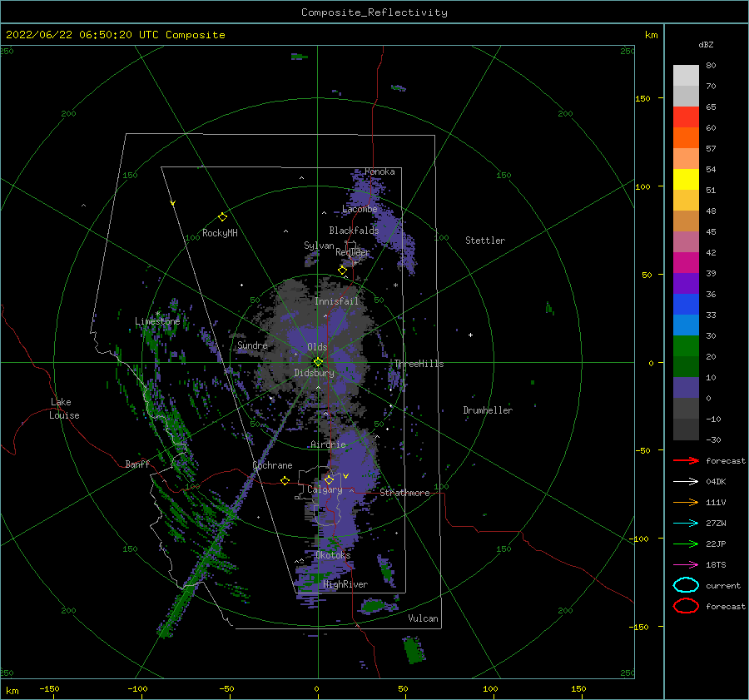749x700 pixels.
Task: Click the yellow diamond marker above Calgary label
Action: (329, 479)
